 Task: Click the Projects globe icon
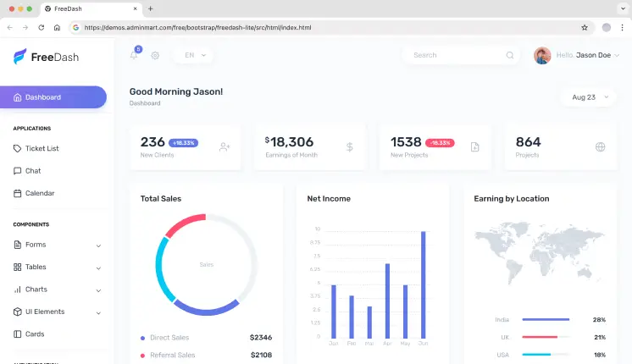pyautogui.click(x=600, y=146)
